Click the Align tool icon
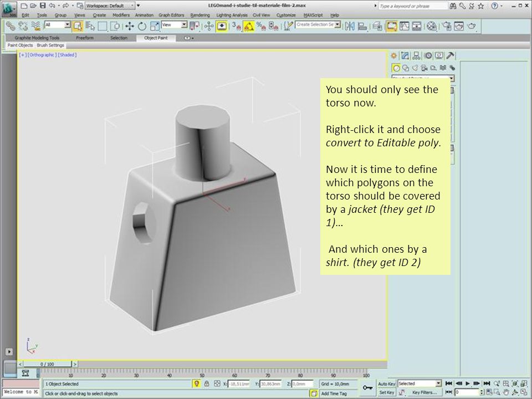 (x=362, y=26)
